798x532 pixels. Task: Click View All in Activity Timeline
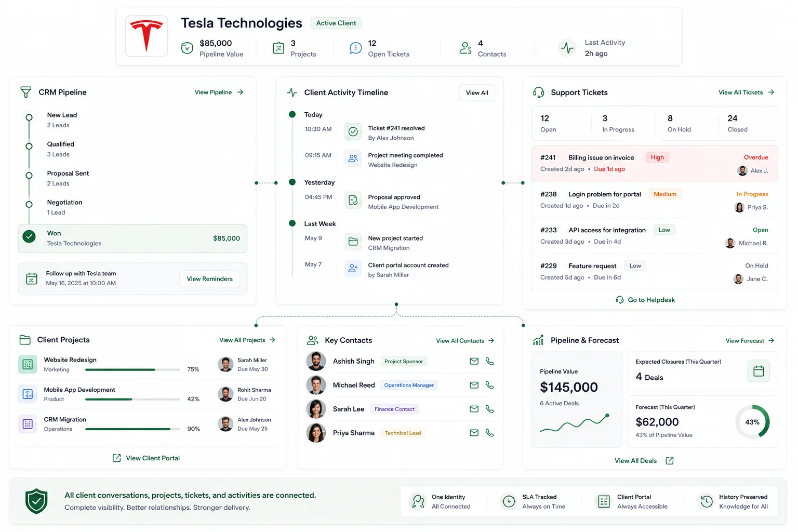point(477,93)
